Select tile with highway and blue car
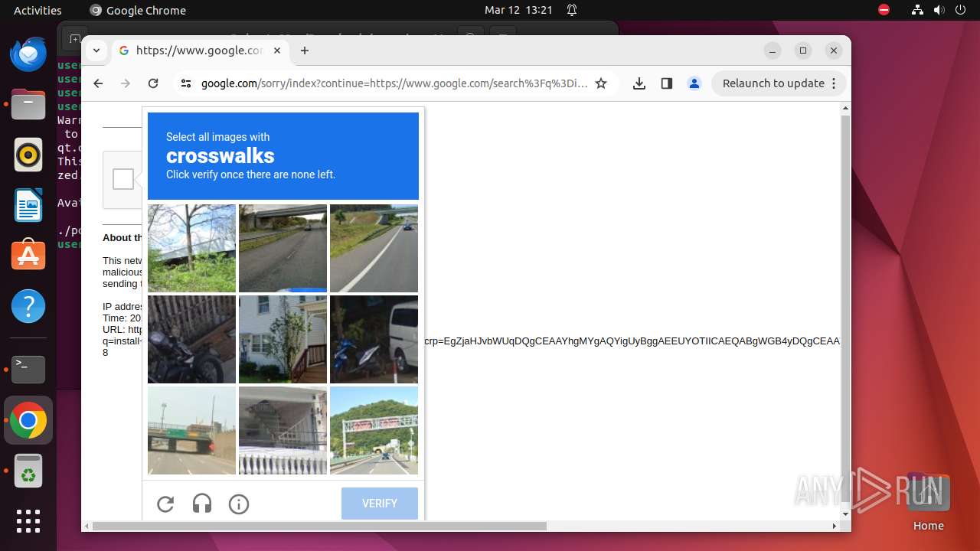 (374, 248)
